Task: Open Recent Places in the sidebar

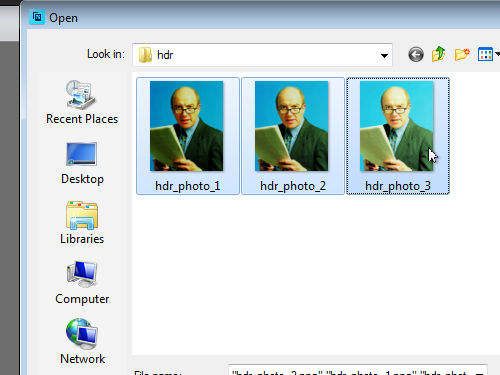Action: point(82,102)
